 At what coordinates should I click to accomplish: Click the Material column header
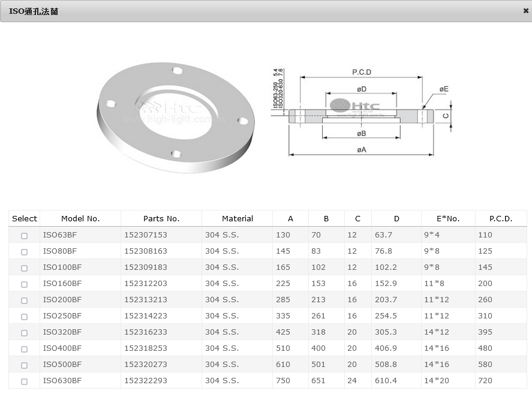point(238,219)
